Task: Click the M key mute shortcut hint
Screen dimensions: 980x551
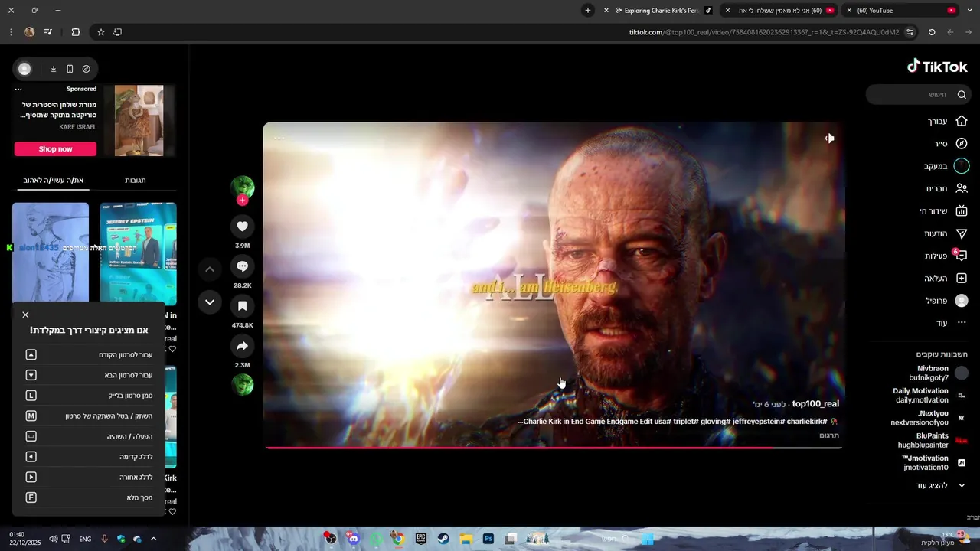Action: pyautogui.click(x=31, y=416)
